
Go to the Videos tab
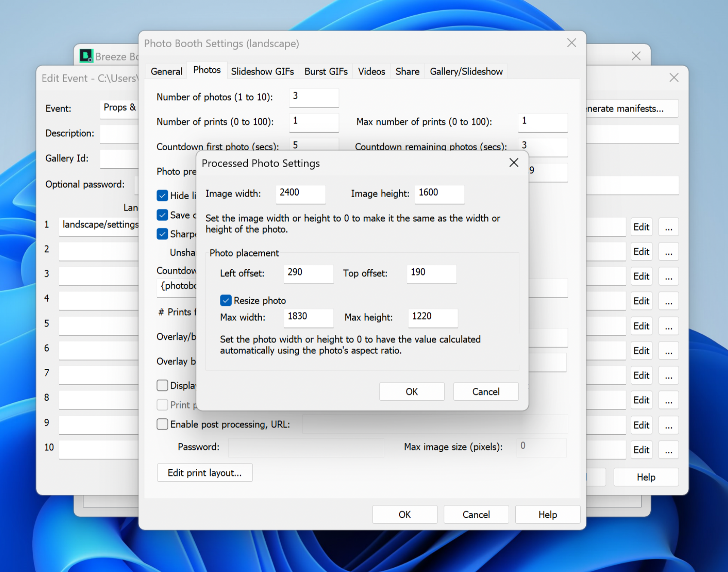[x=371, y=71]
